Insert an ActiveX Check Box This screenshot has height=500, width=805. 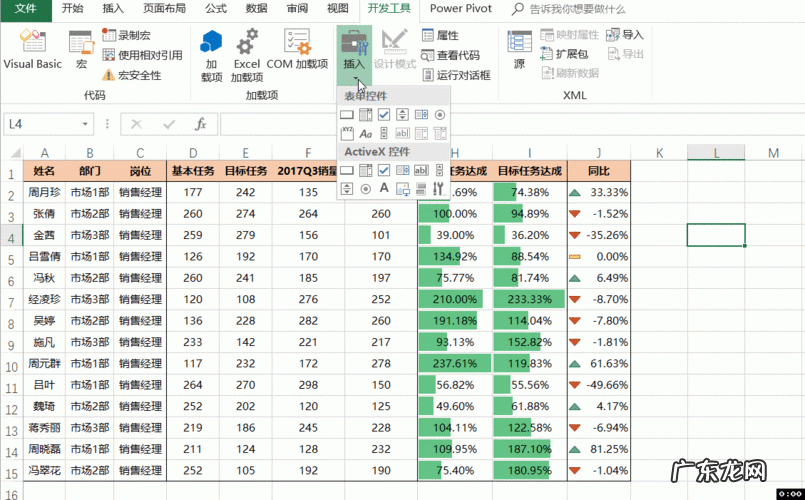(384, 170)
